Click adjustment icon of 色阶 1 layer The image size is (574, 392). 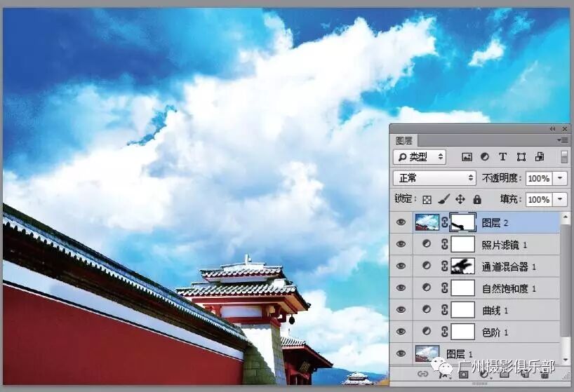(427, 332)
